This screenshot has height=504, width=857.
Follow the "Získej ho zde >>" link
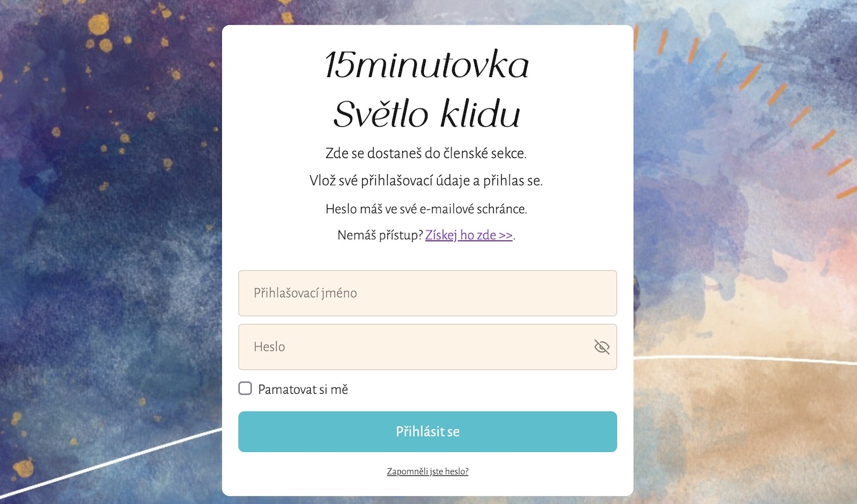(468, 235)
